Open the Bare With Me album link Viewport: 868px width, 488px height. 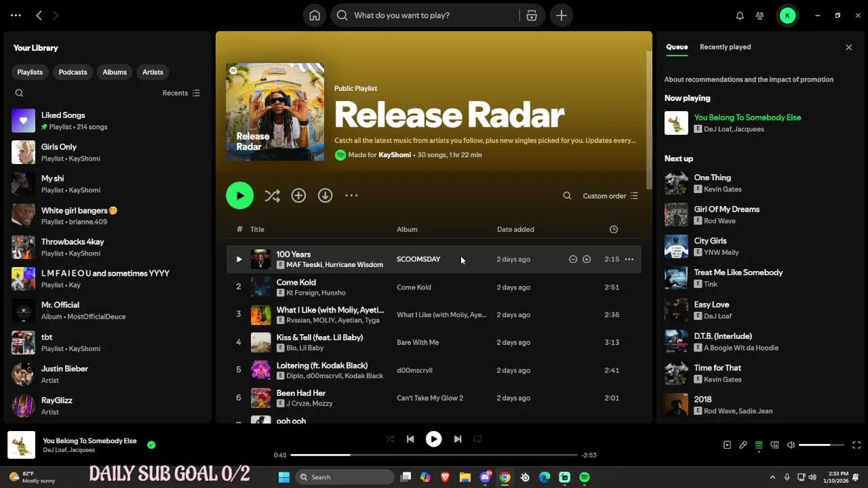point(418,342)
